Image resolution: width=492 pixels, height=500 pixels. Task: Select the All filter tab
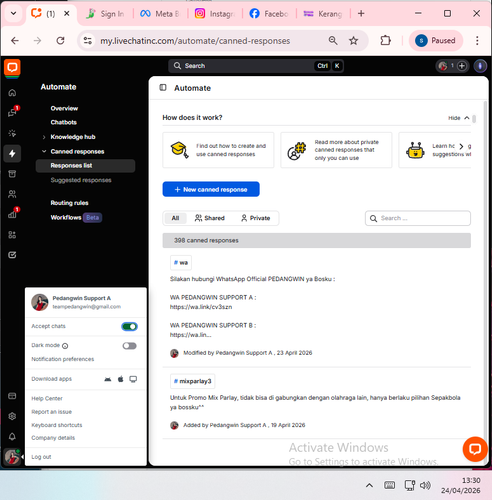point(175,218)
